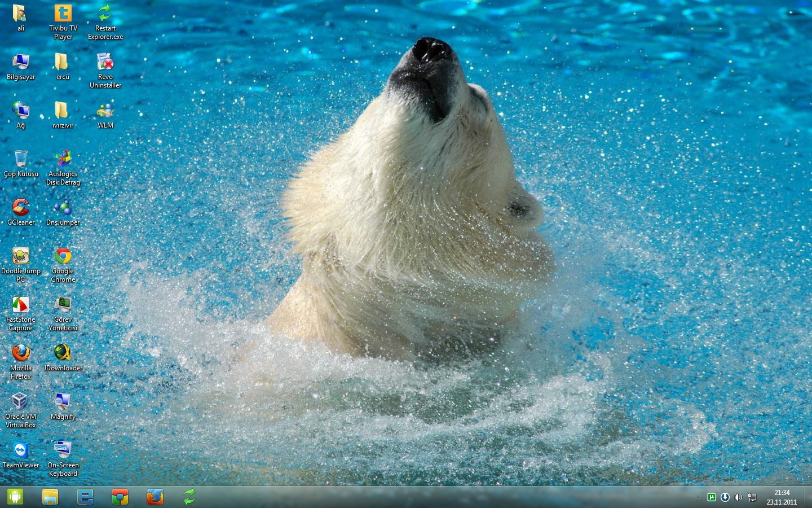The height and width of the screenshot is (508, 812).
Task: Select Mozilla Firefox desktop shortcut
Action: 21,362
